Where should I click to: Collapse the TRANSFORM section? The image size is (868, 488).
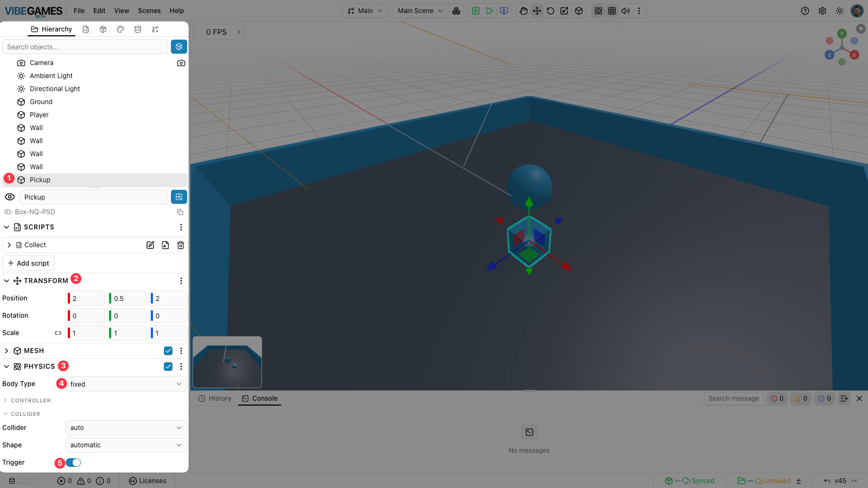[7, 281]
